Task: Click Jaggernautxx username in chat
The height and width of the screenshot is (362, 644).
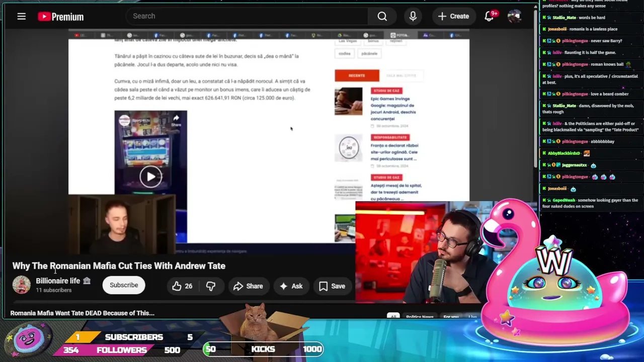Action: pyautogui.click(x=574, y=165)
